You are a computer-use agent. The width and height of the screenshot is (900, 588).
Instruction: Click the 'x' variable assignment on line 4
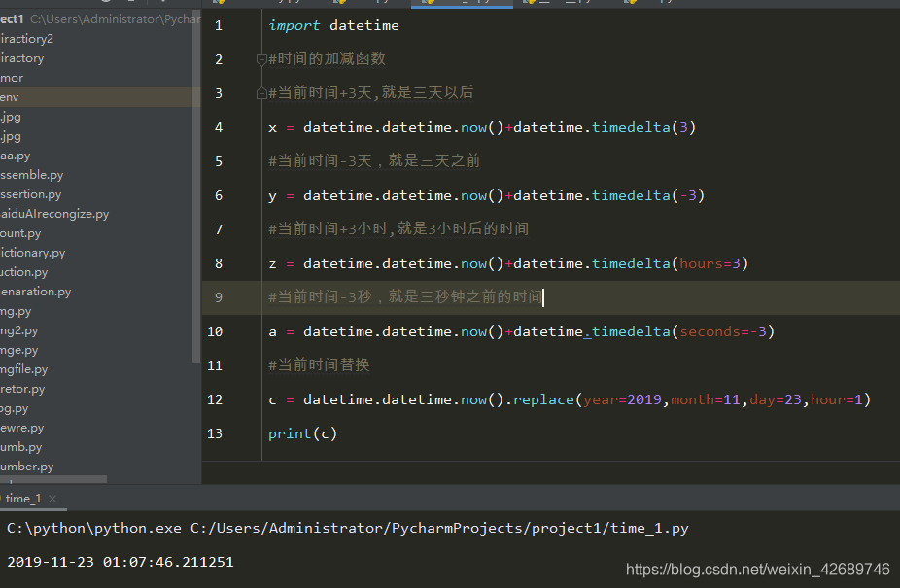[273, 128]
